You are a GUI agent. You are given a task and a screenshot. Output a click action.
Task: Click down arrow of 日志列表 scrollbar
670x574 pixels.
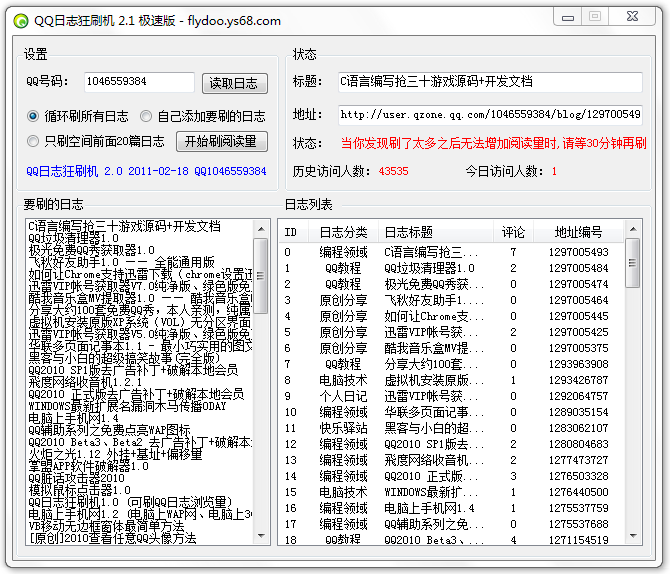point(633,536)
